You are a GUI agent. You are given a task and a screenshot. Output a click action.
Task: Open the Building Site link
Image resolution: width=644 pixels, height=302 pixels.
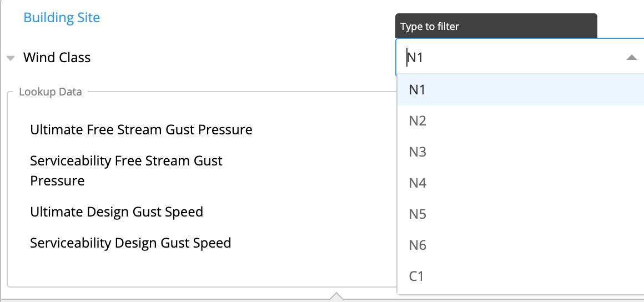tap(62, 18)
